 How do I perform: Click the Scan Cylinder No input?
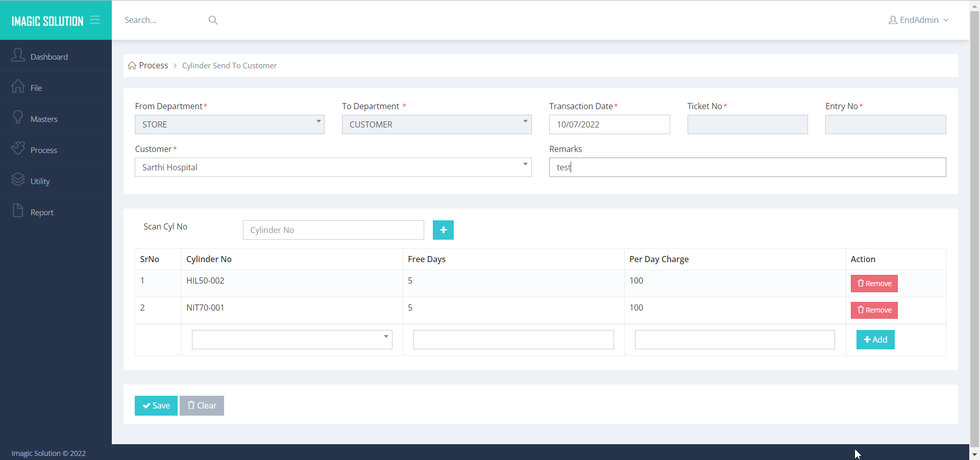(333, 230)
